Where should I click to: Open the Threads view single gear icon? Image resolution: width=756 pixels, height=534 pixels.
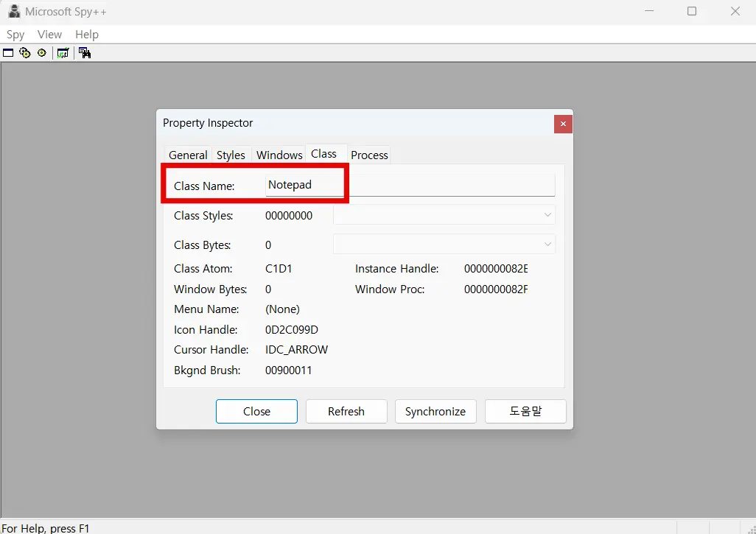(x=42, y=52)
